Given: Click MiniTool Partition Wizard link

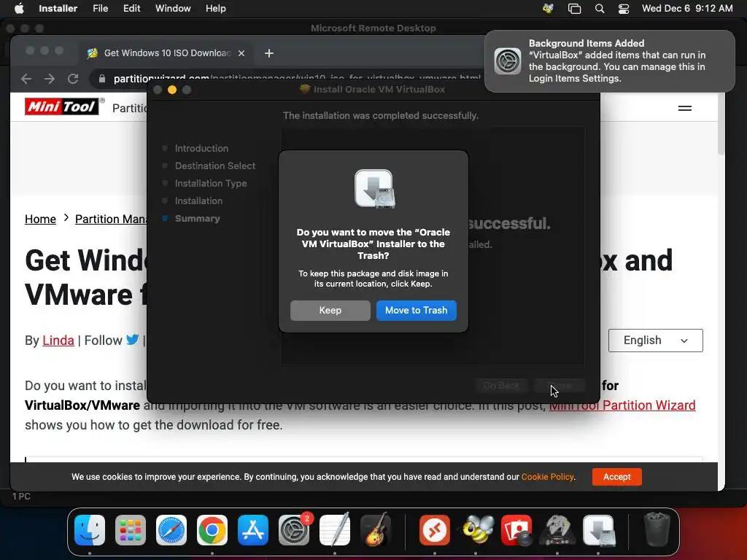Looking at the screenshot, I should (x=622, y=405).
